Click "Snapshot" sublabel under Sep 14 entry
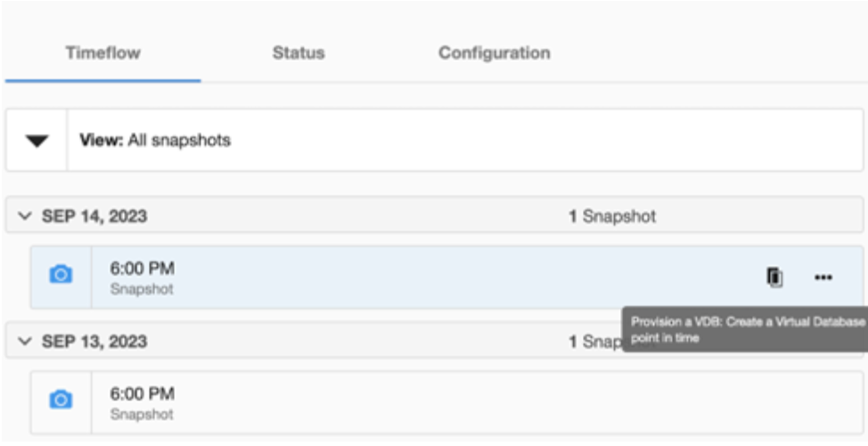 pos(142,289)
